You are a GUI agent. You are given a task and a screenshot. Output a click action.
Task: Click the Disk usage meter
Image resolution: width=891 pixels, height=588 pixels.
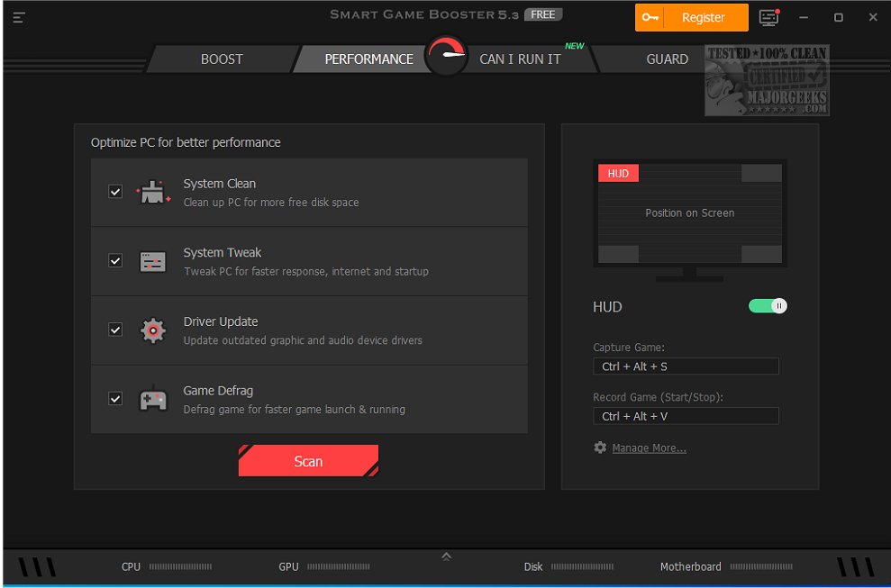point(583,566)
